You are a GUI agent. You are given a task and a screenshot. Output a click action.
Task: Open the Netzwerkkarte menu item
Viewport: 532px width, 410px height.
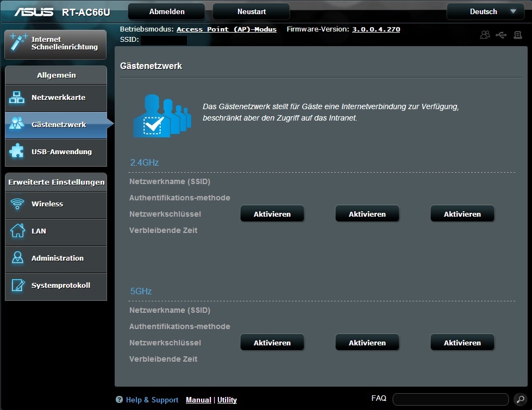[x=56, y=98]
